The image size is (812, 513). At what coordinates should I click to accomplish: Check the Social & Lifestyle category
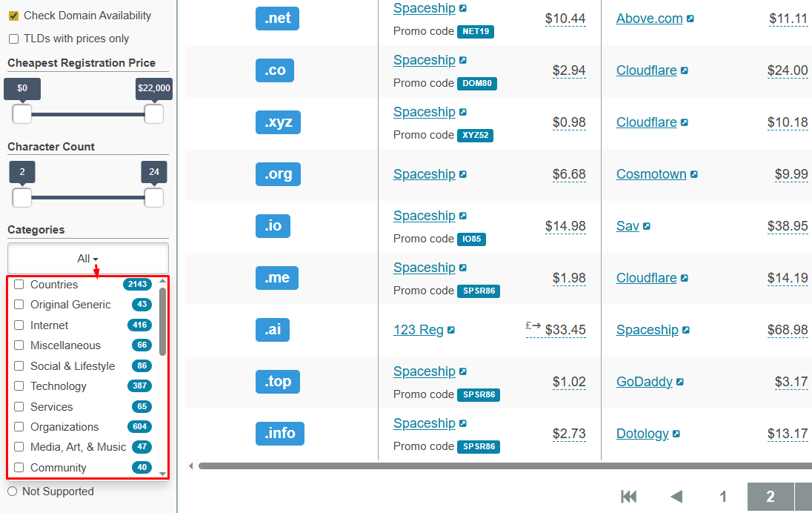(19, 366)
